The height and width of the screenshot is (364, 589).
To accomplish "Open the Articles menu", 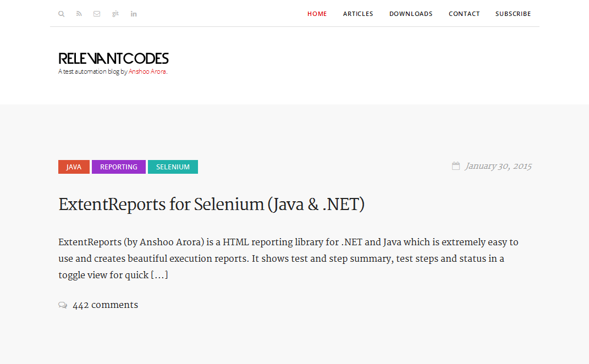I will tap(358, 14).
